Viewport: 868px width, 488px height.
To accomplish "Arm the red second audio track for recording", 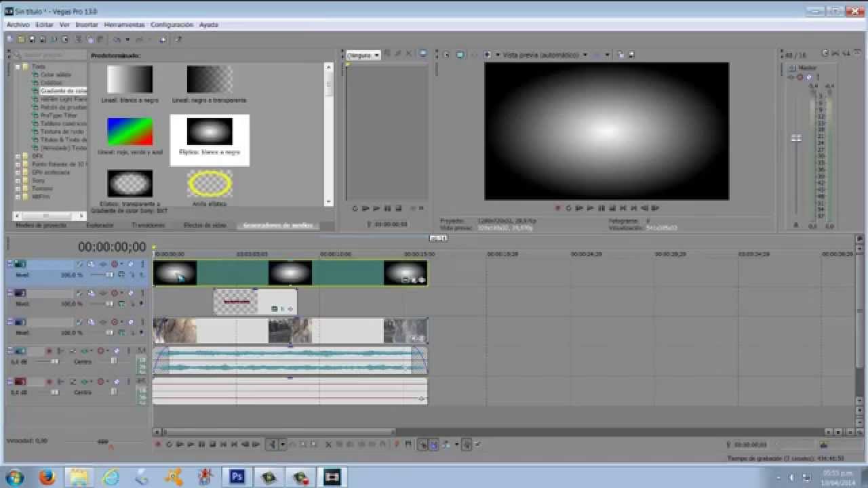I will (x=49, y=382).
